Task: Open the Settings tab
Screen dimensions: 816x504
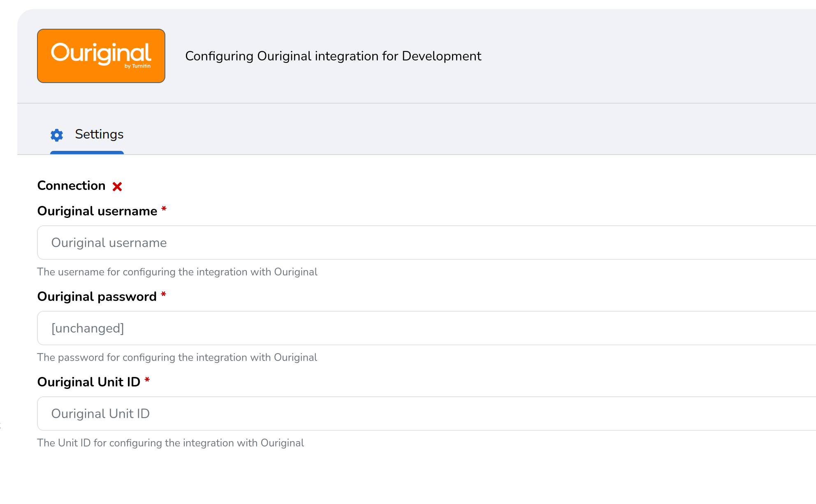Action: [x=87, y=135]
